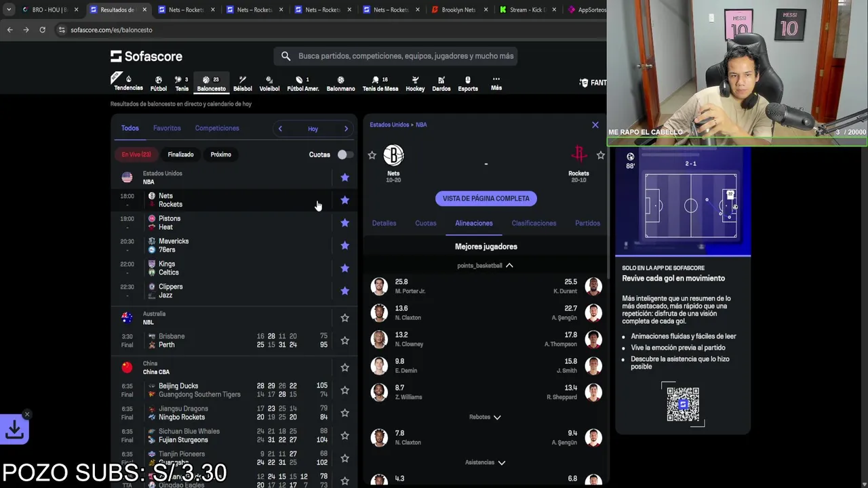Open the Tendencias section
868x488 pixels.
(128, 83)
